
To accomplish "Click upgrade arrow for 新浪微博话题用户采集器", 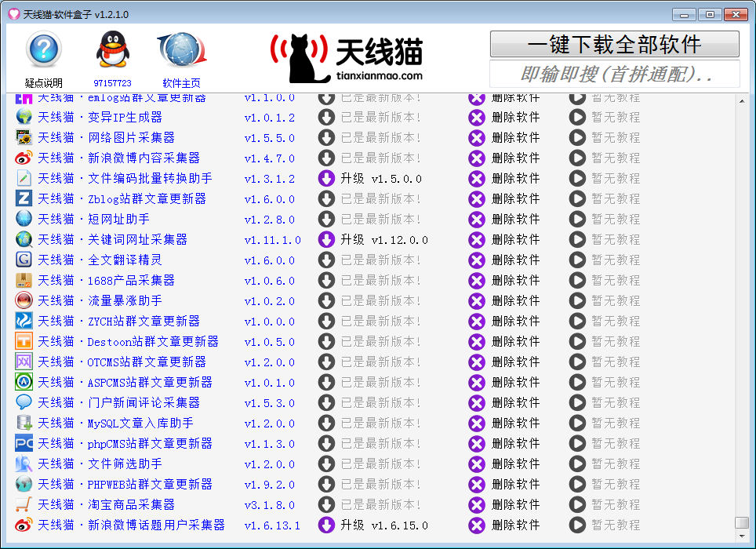I will (x=326, y=525).
